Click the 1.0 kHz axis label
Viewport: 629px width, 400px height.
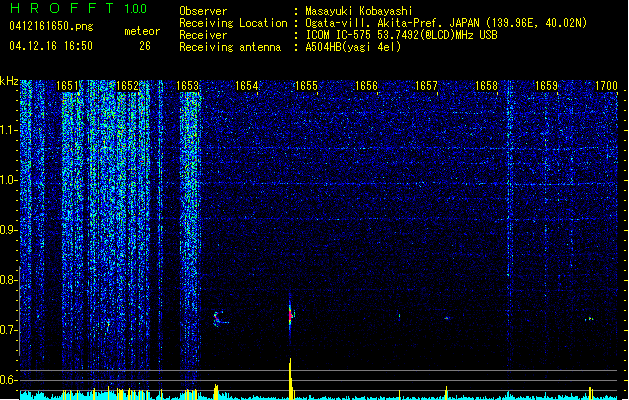coord(8,180)
